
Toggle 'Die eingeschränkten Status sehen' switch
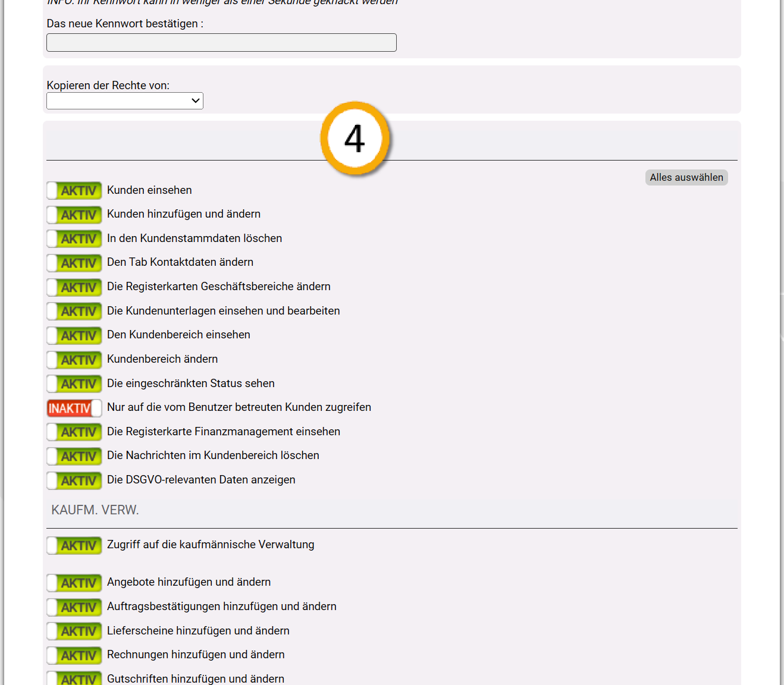click(74, 384)
